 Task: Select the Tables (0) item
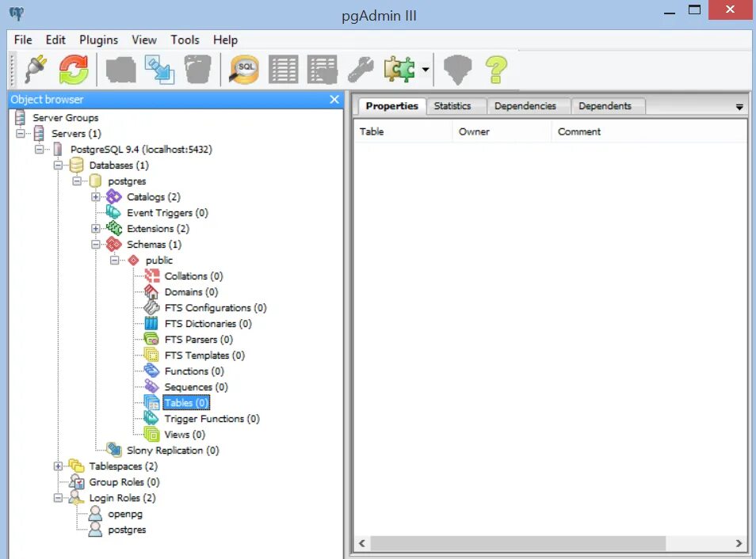point(186,403)
